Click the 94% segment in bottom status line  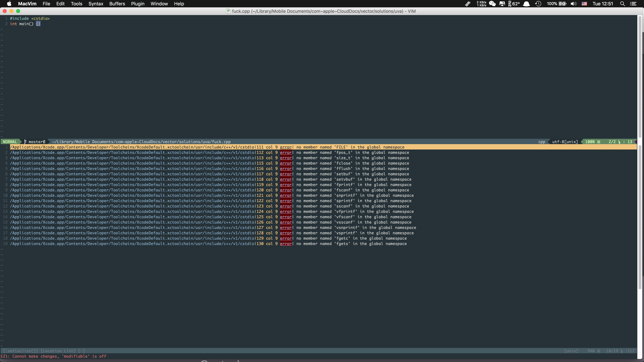594,351
